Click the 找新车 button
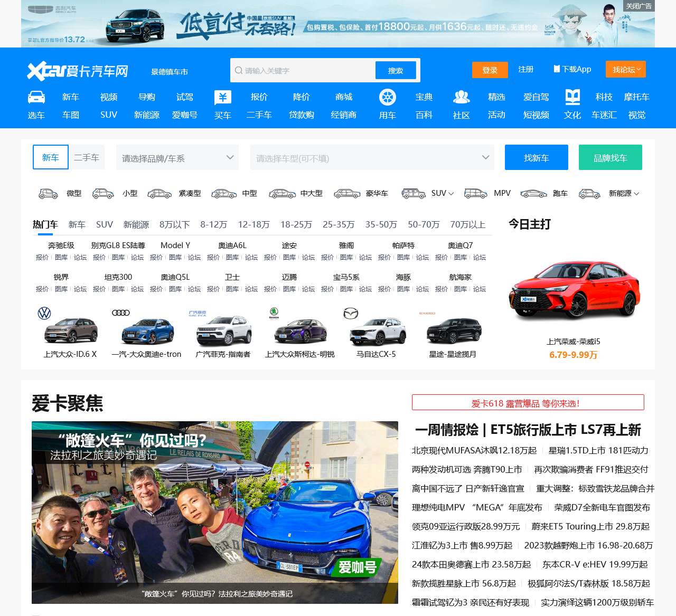The height and width of the screenshot is (616, 676). (537, 157)
